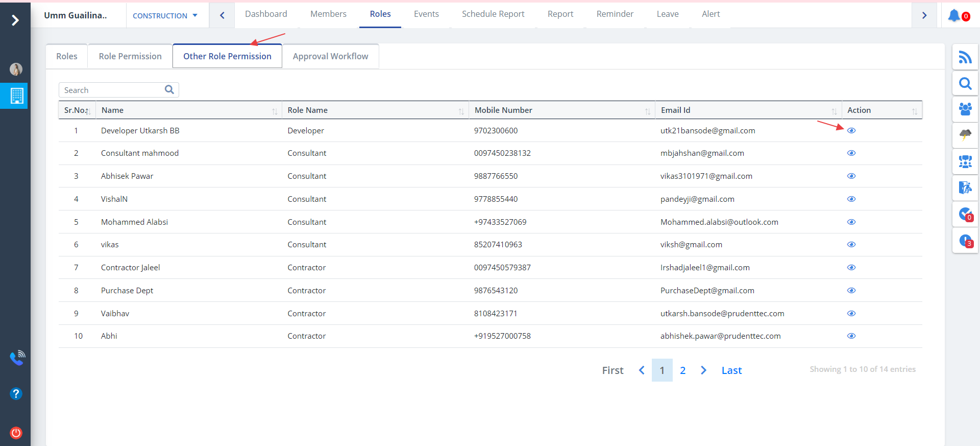This screenshot has height=446, width=980.
Task: Open the CONSTRUCTION dropdown
Action: (165, 16)
